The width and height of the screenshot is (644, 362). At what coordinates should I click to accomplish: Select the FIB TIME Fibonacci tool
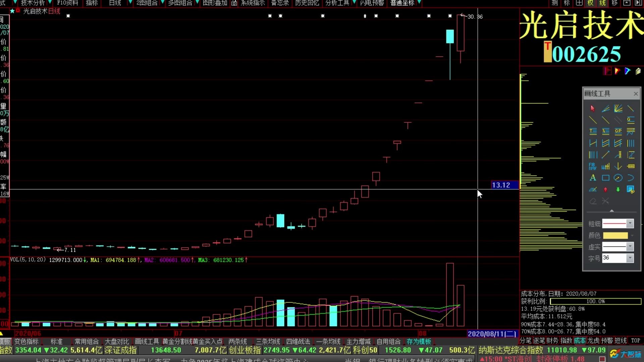click(593, 166)
